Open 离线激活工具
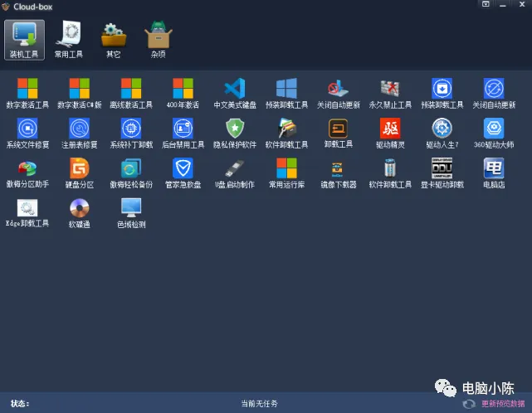 coord(131,93)
